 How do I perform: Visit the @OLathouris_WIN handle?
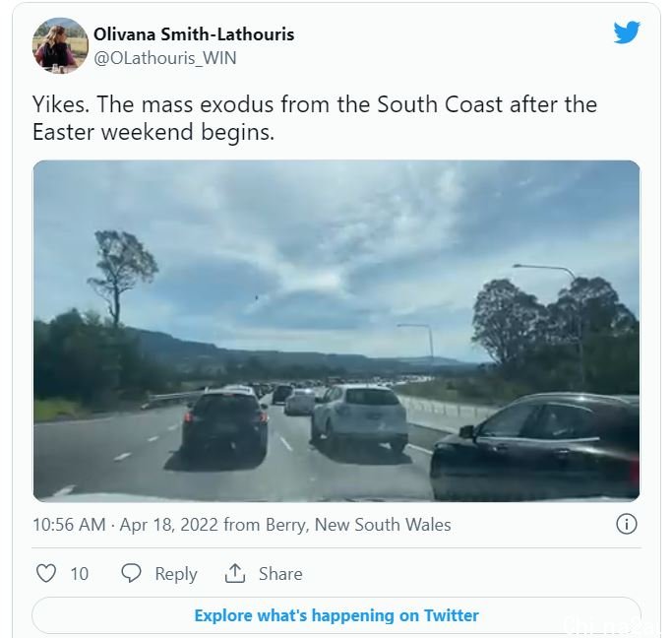click(165, 58)
